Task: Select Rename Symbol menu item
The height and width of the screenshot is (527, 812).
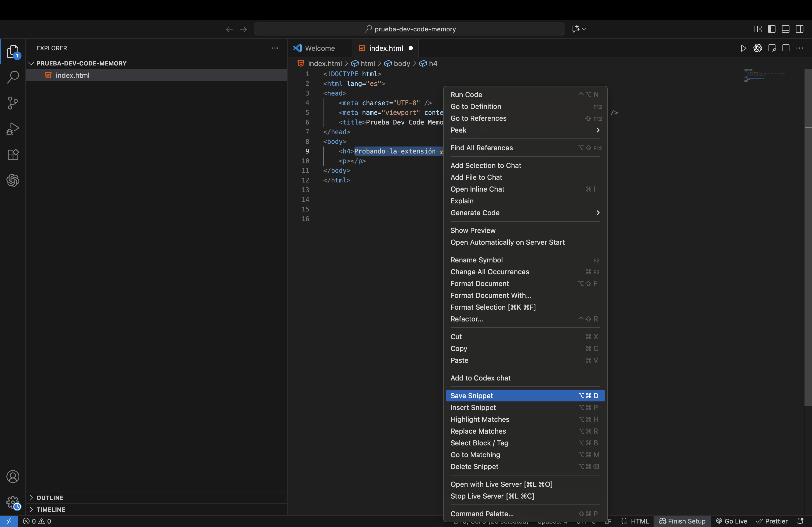Action: click(x=525, y=260)
